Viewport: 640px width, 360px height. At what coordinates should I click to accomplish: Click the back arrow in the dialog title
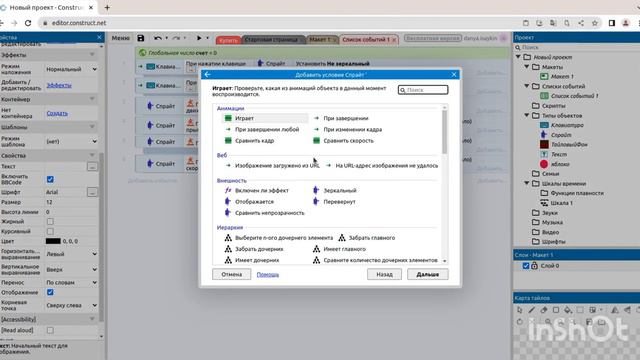click(x=207, y=74)
